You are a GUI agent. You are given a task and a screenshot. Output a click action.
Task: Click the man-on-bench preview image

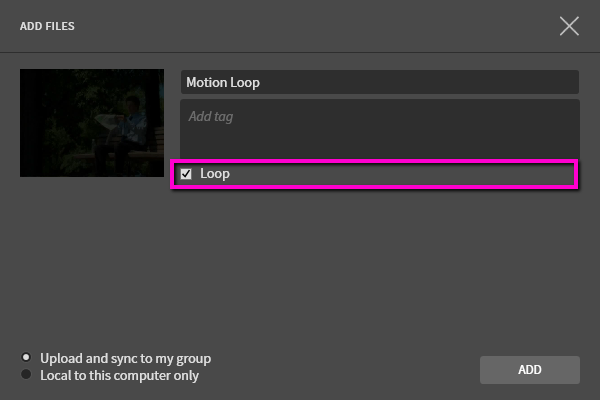tap(92, 123)
